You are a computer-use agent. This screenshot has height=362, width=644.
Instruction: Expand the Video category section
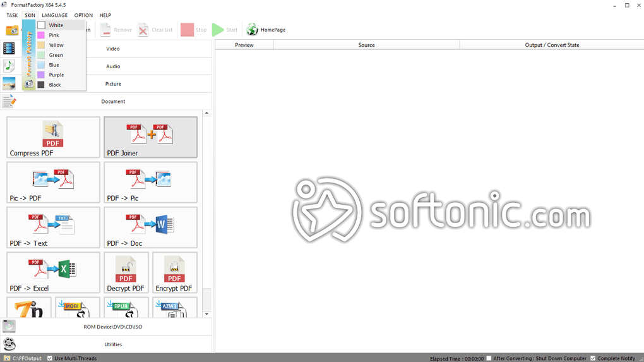pos(113,49)
